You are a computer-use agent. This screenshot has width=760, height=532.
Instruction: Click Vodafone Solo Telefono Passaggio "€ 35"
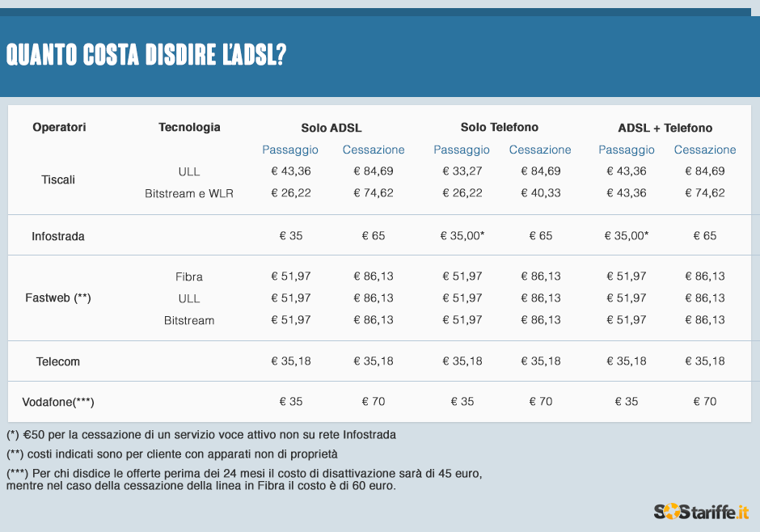tap(462, 402)
